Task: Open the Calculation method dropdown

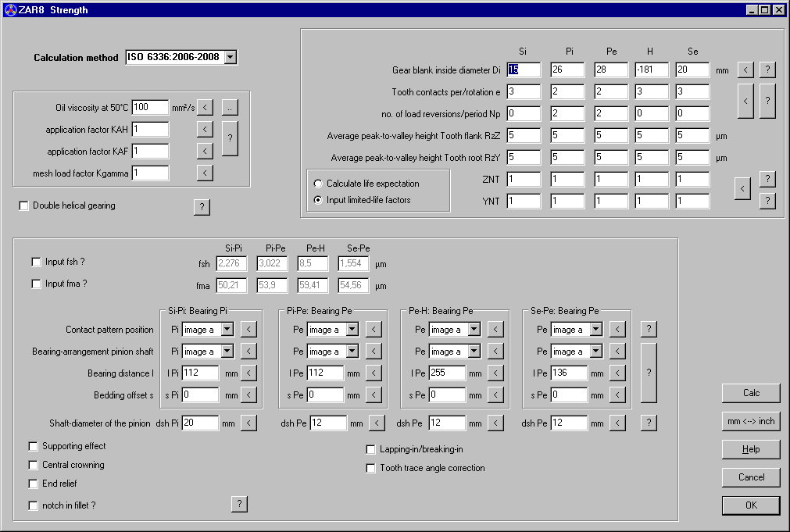Action: (x=230, y=57)
